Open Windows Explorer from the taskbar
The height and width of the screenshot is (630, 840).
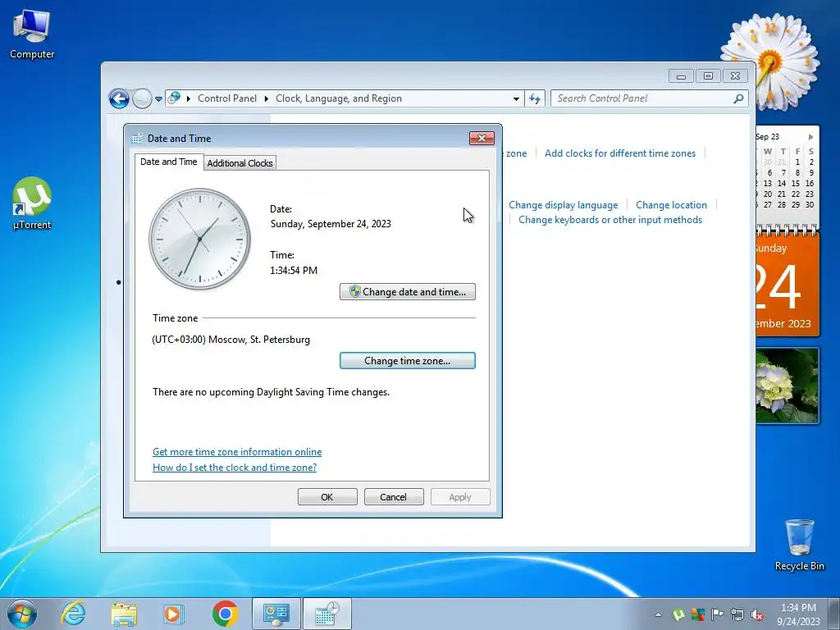pyautogui.click(x=124, y=614)
